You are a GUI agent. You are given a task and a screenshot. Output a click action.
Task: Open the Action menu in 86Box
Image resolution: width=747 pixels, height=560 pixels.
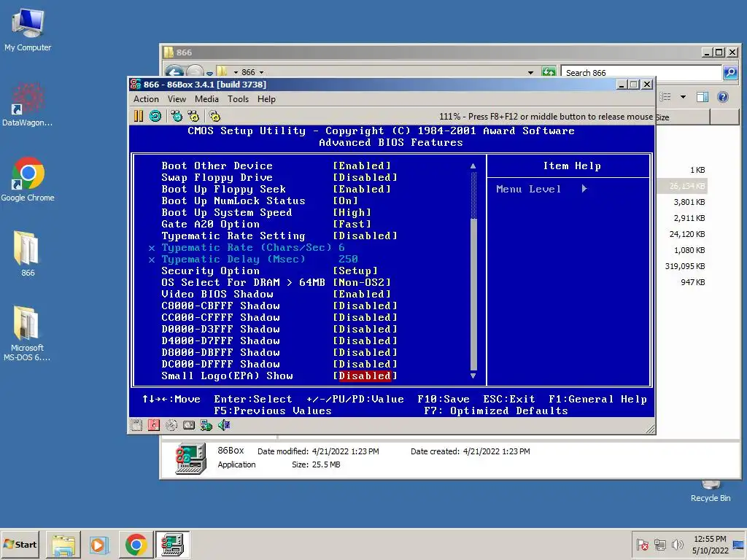click(146, 99)
